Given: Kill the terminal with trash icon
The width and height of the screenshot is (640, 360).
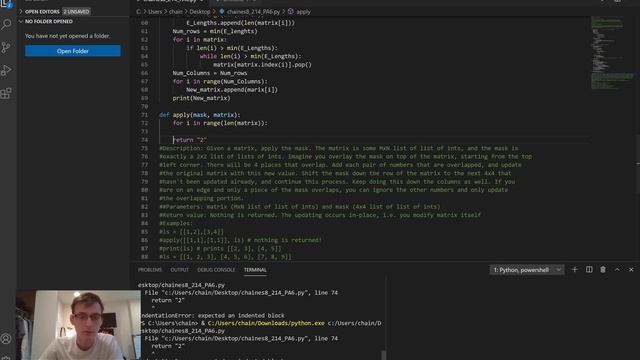Looking at the screenshot, I should point(603,269).
